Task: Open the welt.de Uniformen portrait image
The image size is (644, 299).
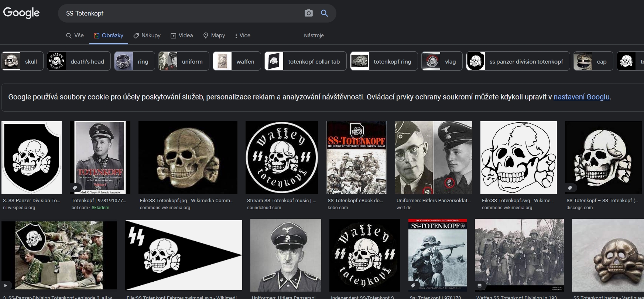Action: tap(434, 157)
